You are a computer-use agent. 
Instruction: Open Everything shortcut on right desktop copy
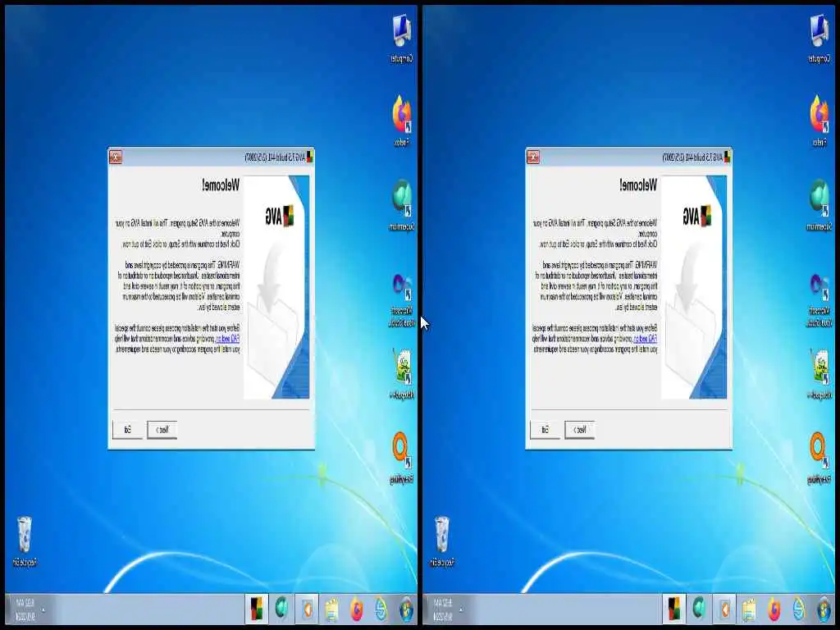pos(819,458)
